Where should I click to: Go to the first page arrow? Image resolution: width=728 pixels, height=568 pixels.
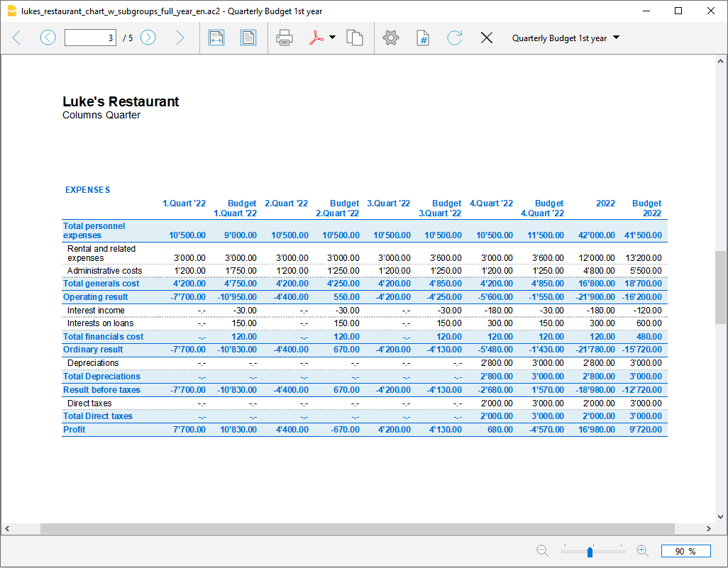coord(17,38)
